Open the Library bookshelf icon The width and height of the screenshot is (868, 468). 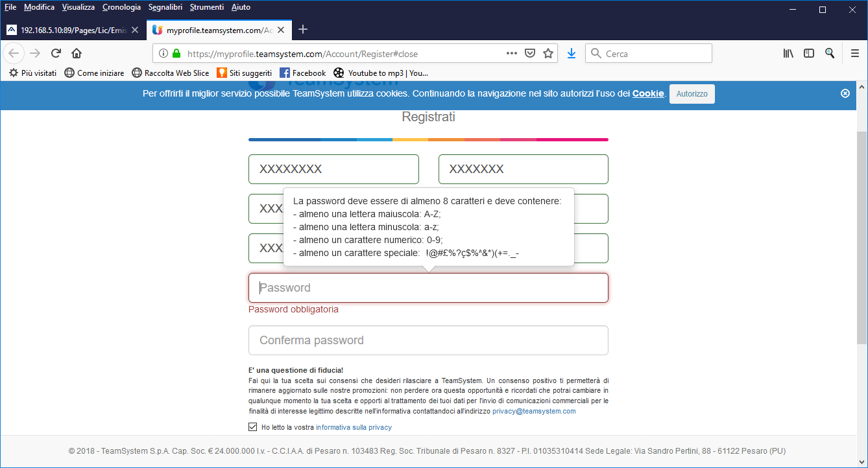click(x=788, y=54)
